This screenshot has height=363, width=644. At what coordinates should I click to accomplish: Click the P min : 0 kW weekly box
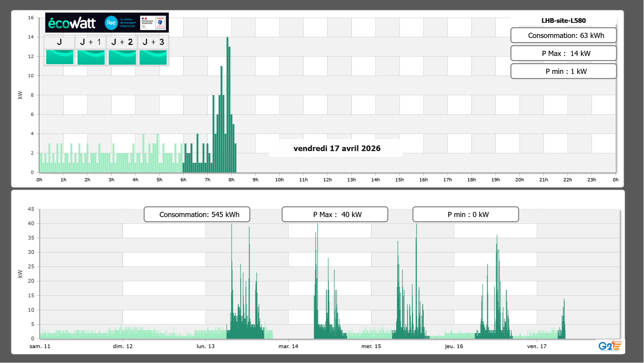pos(465,214)
